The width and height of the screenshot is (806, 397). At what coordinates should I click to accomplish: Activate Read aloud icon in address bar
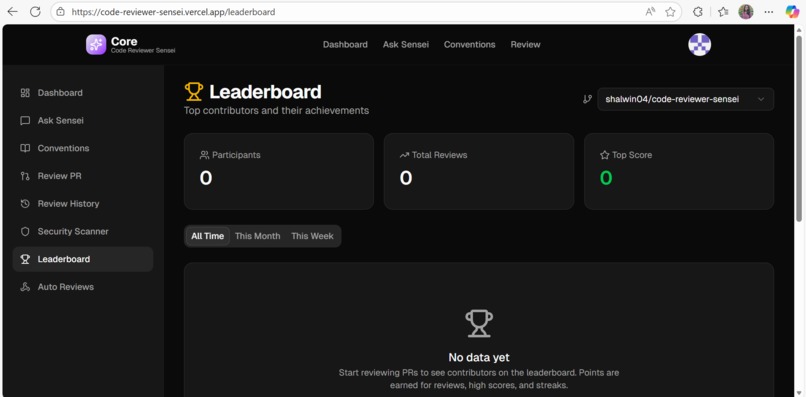650,12
